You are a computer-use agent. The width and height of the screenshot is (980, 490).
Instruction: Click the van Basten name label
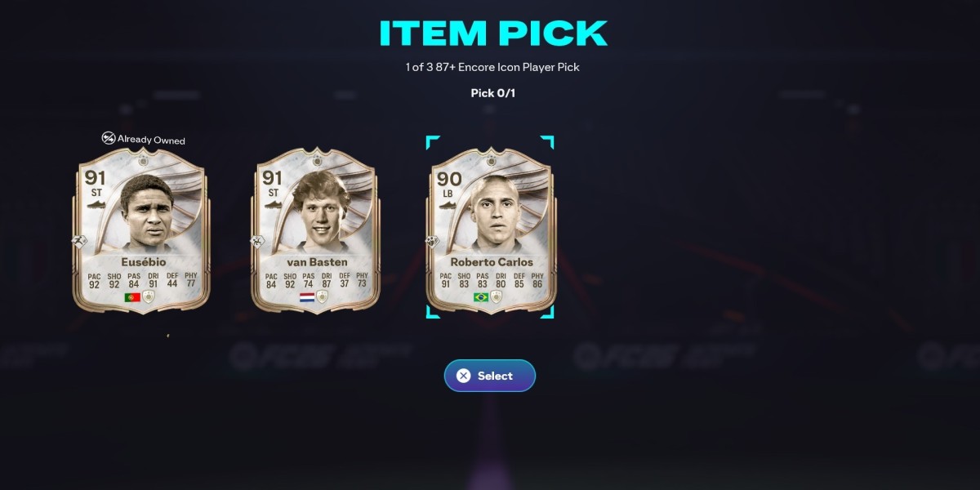tap(317, 262)
